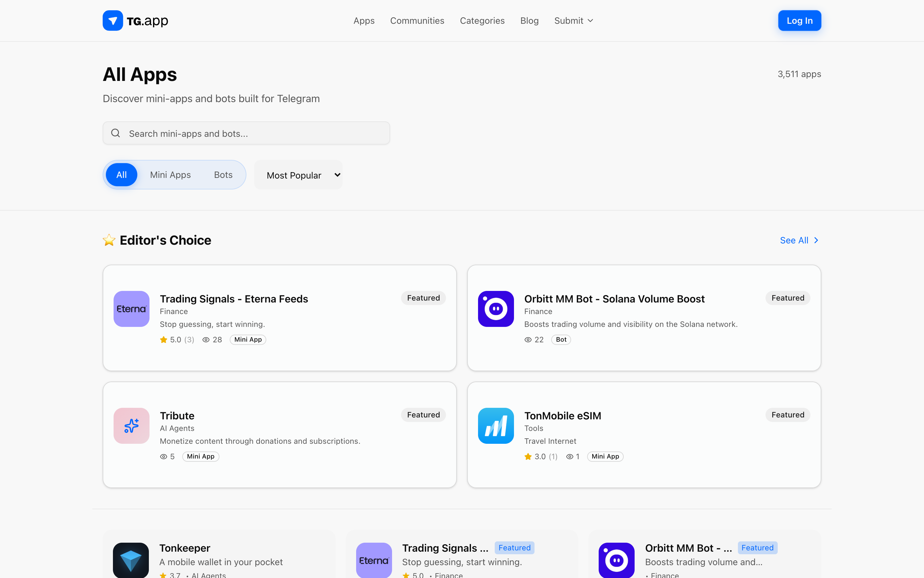Select the All filter pill
924x578 pixels.
pos(121,175)
